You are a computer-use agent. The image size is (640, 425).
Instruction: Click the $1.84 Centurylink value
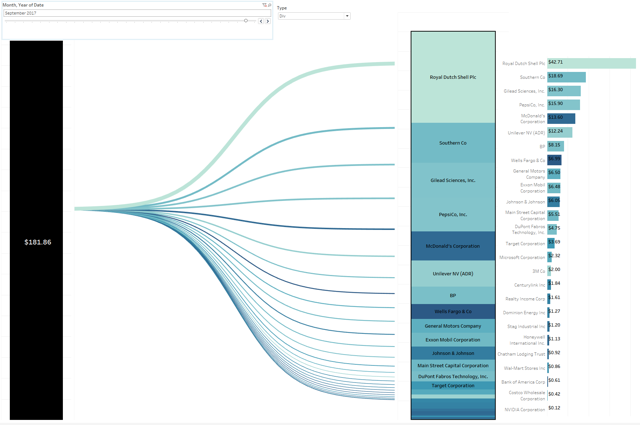554,283
